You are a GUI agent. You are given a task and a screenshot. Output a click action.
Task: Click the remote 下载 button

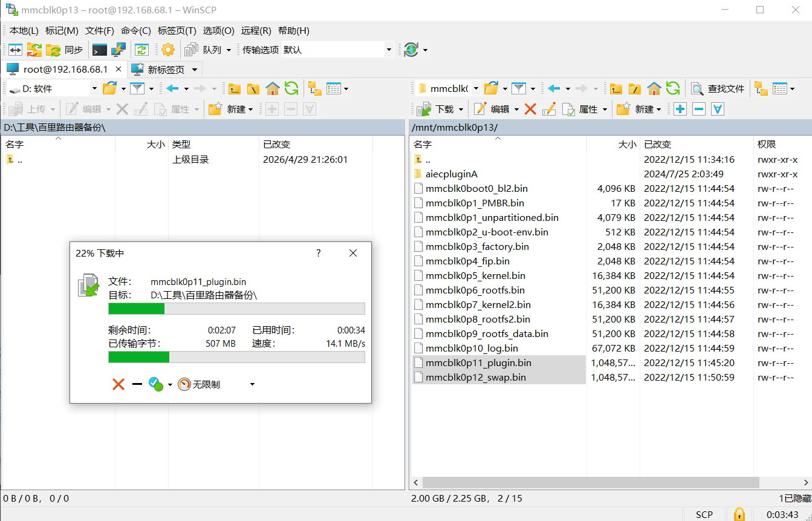438,109
